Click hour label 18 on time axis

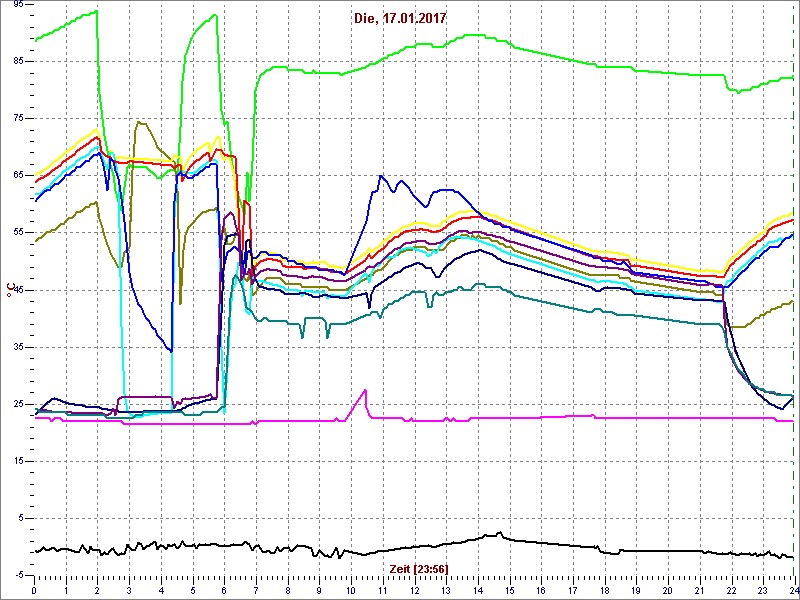(x=605, y=591)
